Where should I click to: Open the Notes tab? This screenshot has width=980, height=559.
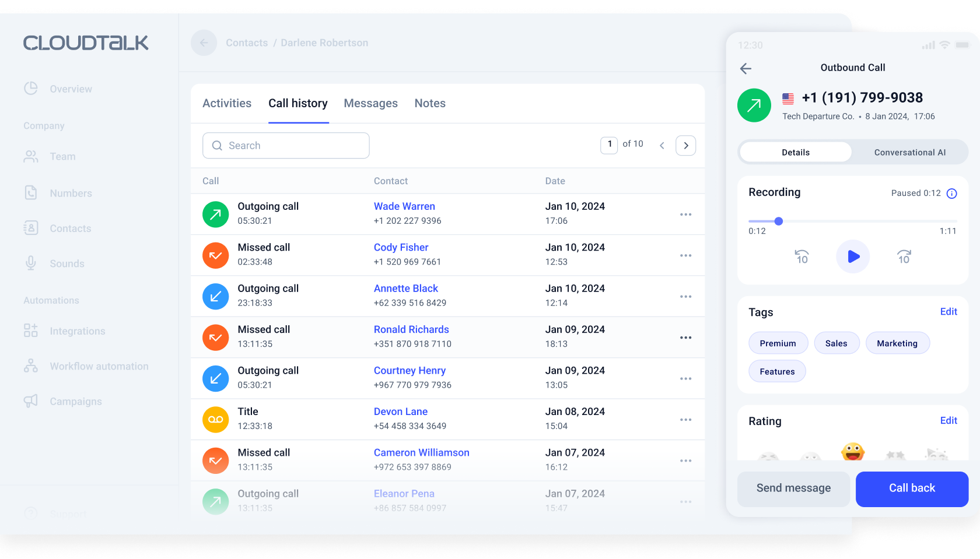[x=430, y=104]
